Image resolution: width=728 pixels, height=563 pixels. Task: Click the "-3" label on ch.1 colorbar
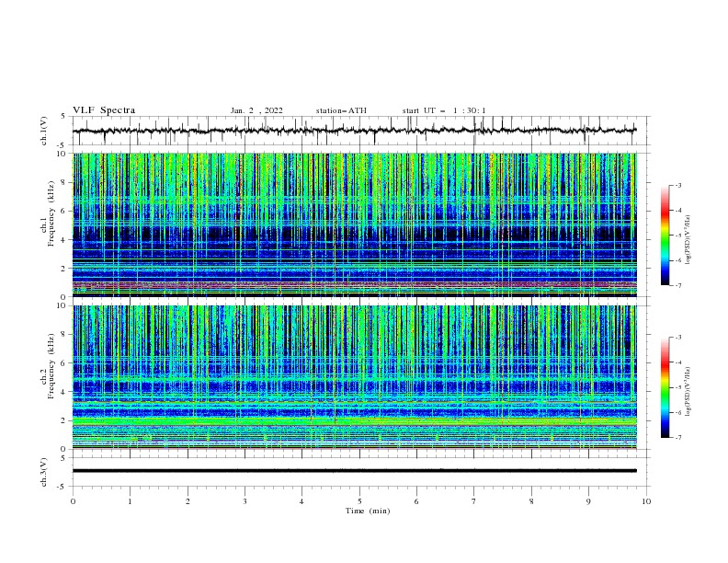(678, 185)
